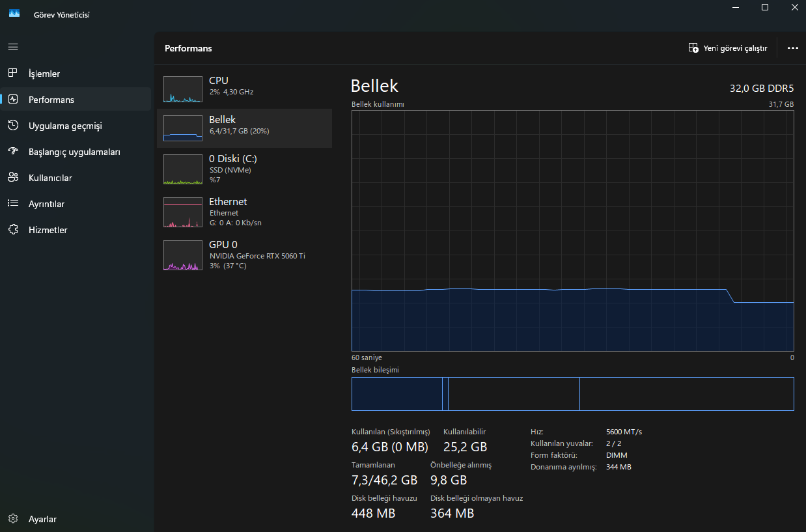This screenshot has width=806, height=532.
Task: Click the Ayarlar gear icon
Action: point(13,518)
